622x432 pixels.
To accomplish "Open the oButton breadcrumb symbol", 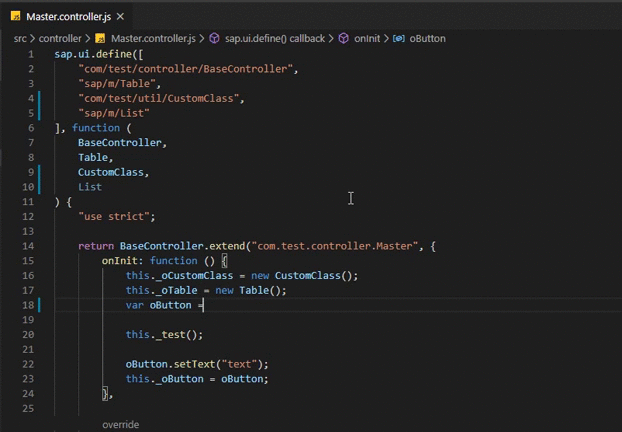I will [428, 38].
